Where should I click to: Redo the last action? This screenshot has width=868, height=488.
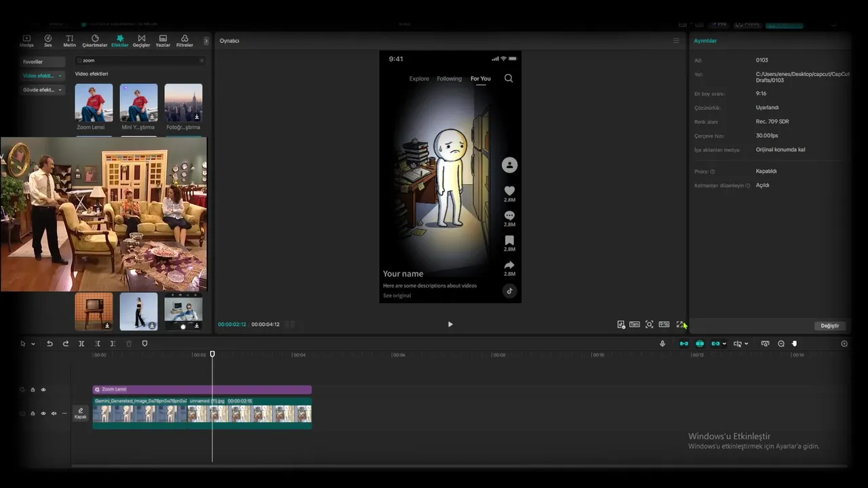[x=66, y=344]
